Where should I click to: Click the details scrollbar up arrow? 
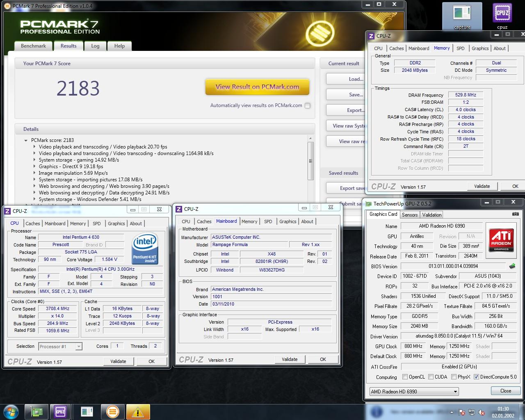point(310,139)
